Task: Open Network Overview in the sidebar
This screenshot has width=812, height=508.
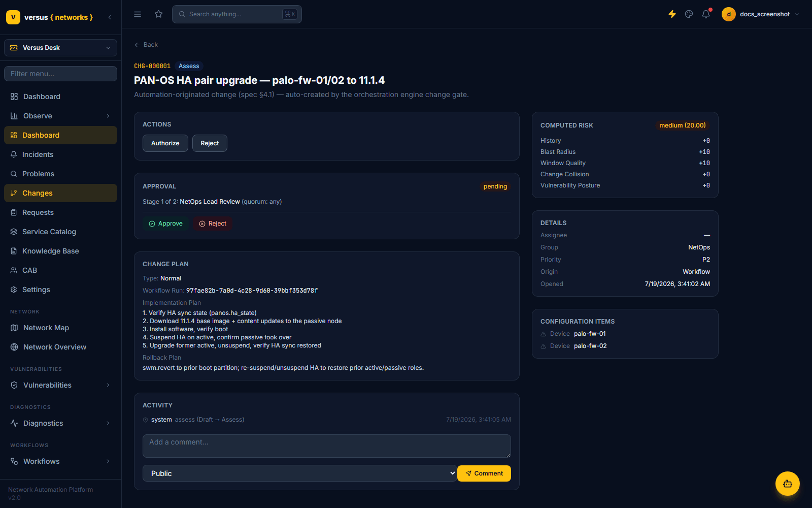Action: pos(60,347)
